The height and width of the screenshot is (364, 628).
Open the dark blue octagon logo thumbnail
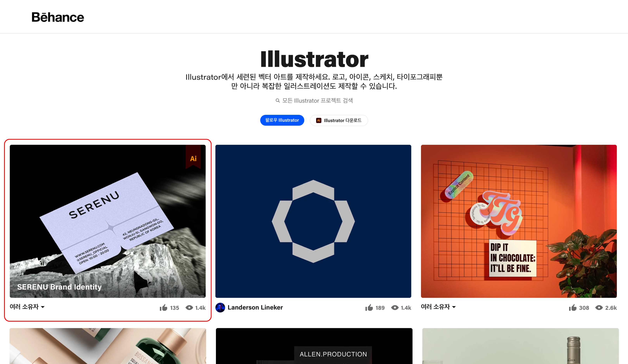tap(313, 221)
